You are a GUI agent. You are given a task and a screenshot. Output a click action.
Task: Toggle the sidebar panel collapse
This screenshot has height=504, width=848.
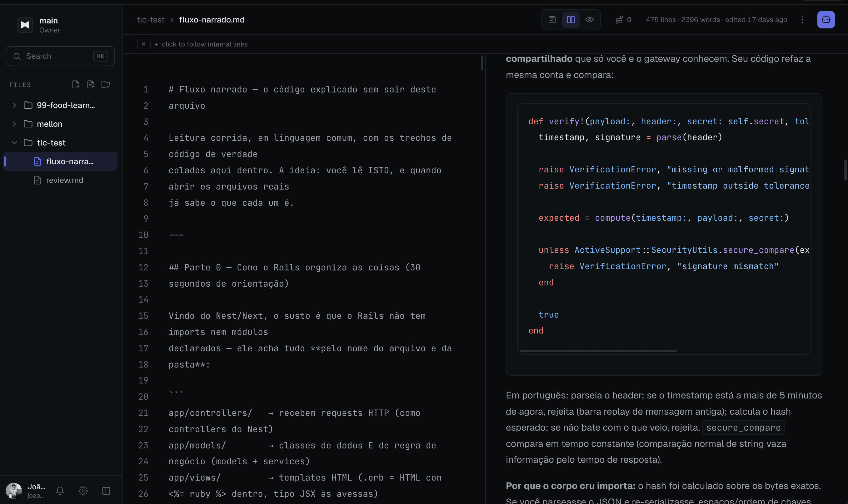[106, 491]
